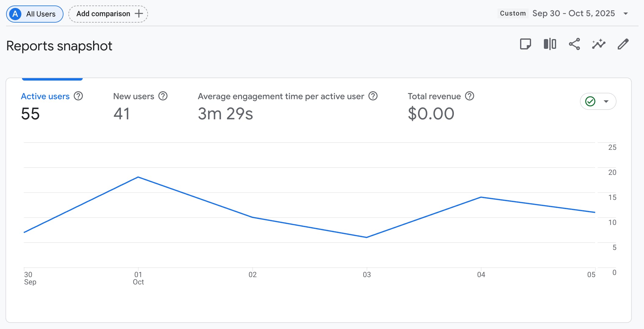644x329 pixels.
Task: Share this report via share icon
Action: 574,44
